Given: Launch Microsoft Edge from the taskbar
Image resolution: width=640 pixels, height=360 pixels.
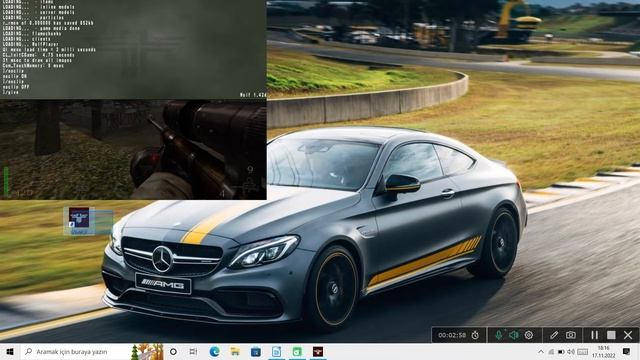Looking at the screenshot, I should tap(214, 351).
